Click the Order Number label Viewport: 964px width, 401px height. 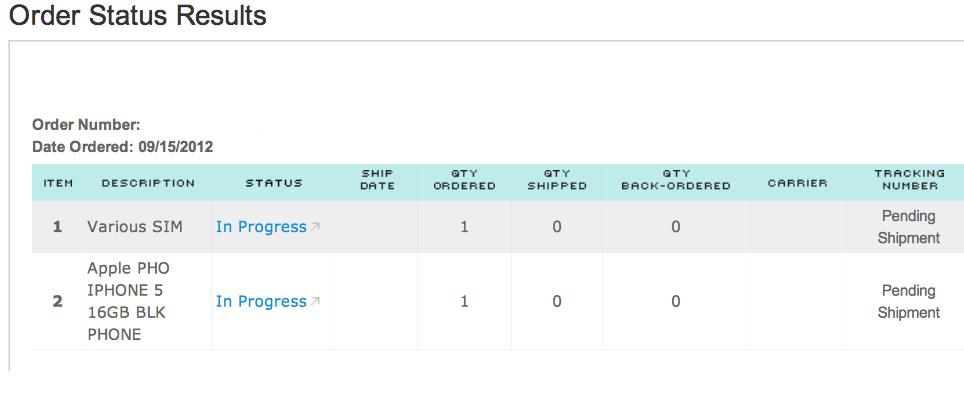coord(86,125)
